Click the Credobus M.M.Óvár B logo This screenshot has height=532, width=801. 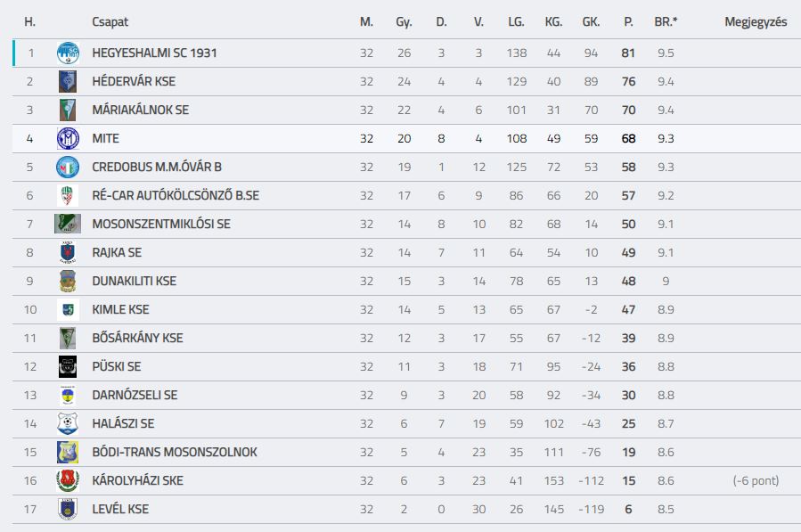click(68, 168)
